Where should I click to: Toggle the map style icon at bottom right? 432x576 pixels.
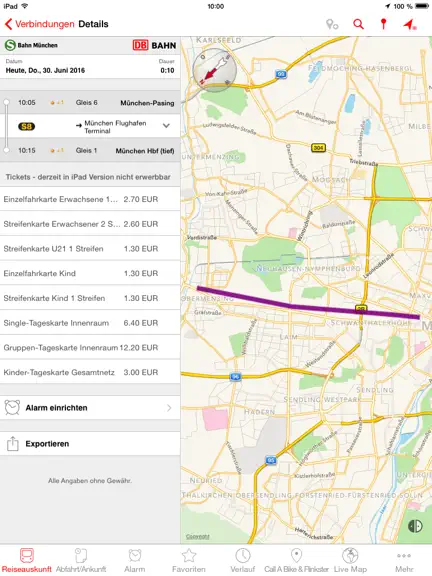(x=415, y=526)
